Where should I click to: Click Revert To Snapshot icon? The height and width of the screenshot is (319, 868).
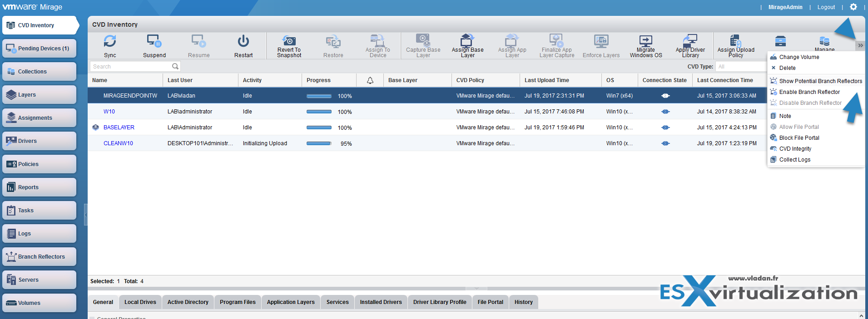point(289,40)
